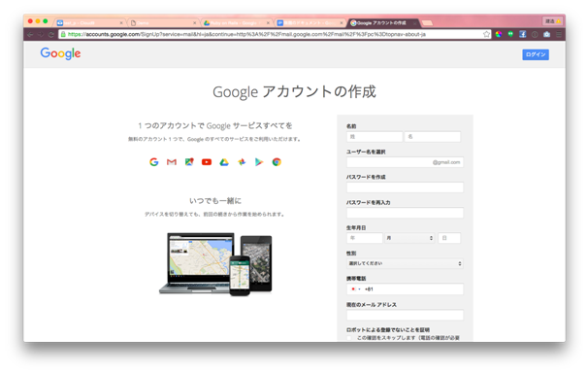The width and height of the screenshot is (588, 374).
Task: Click the YouTube service icon
Action: 207,162
